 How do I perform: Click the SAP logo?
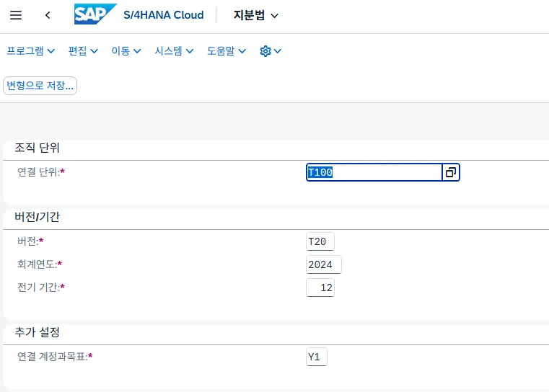click(x=95, y=14)
